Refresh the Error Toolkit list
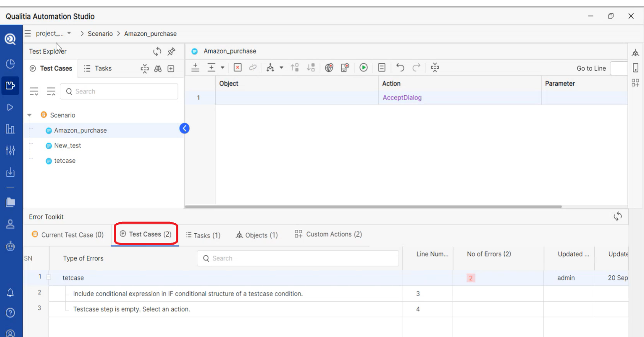Image resolution: width=644 pixels, height=337 pixels. pos(618,216)
